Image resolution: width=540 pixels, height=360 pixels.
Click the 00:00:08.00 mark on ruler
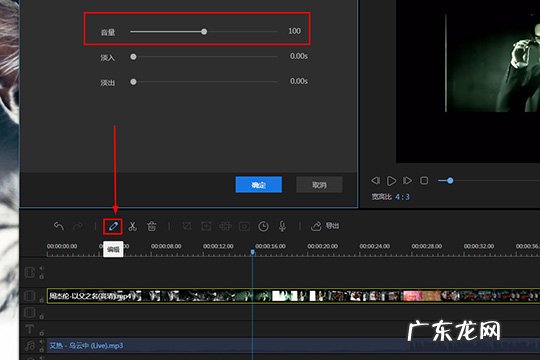(x=166, y=246)
